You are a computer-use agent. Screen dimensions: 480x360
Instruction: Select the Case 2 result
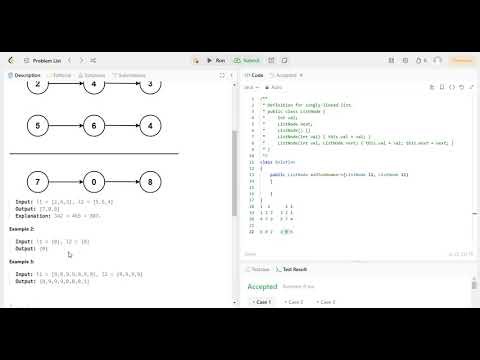tap(294, 302)
